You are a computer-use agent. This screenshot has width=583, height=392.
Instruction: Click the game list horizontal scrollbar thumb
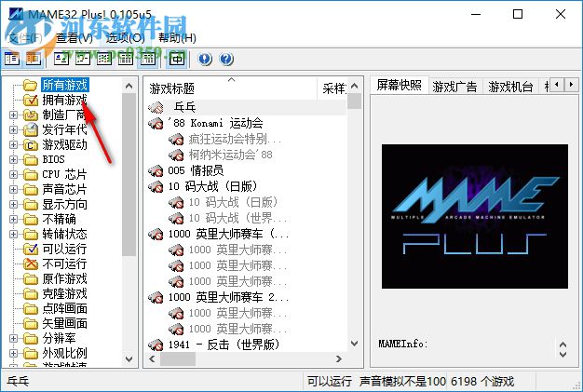(x=178, y=358)
